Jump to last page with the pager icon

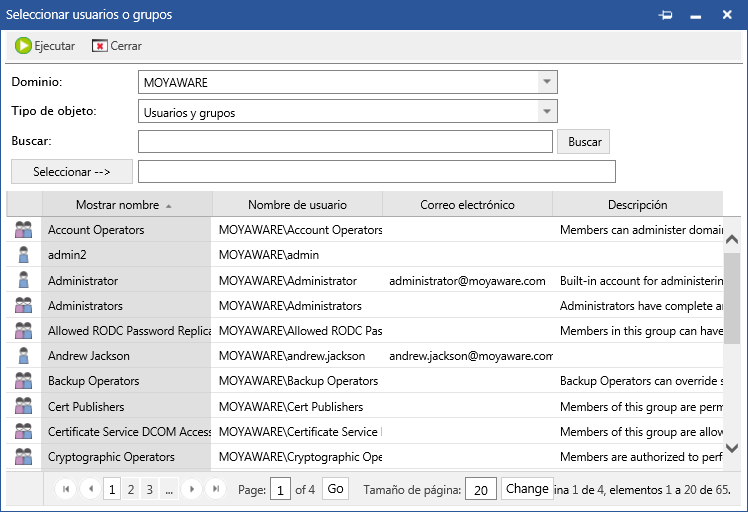(x=216, y=489)
